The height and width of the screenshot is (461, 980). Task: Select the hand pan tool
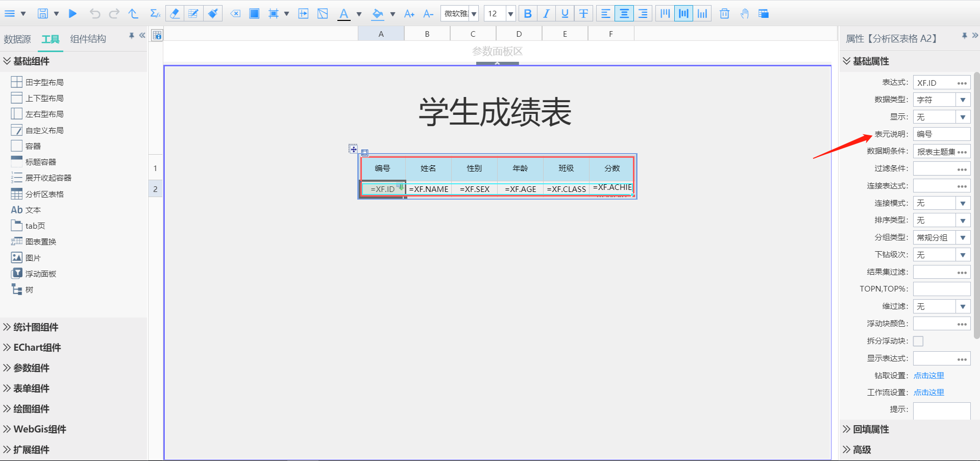coord(744,14)
